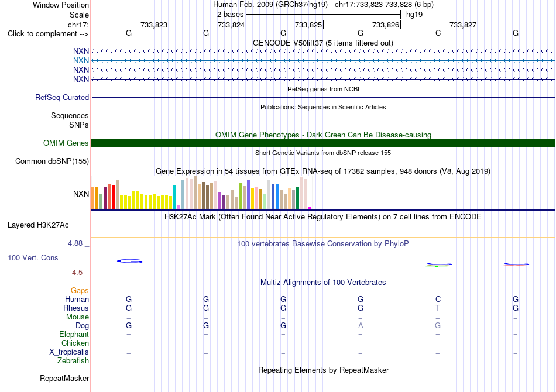Screen dimensions: 556x392
Task: Click the Sequences label under Publications
Action: click(x=70, y=115)
